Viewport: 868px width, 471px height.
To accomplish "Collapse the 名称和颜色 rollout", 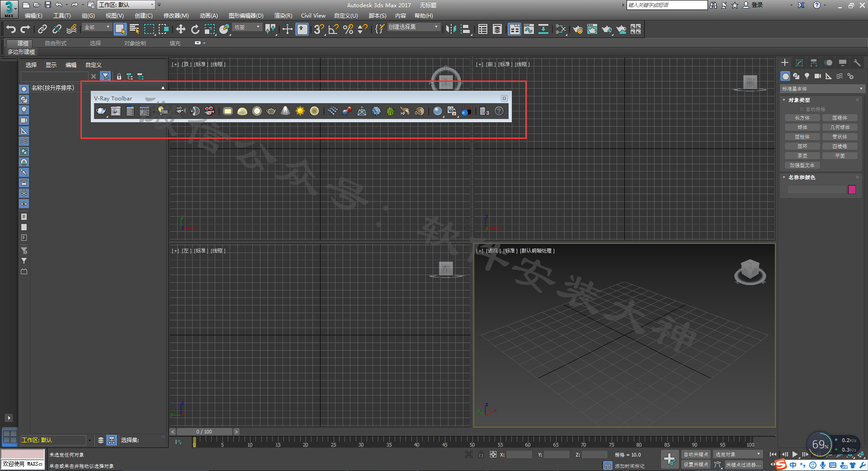I will point(802,177).
